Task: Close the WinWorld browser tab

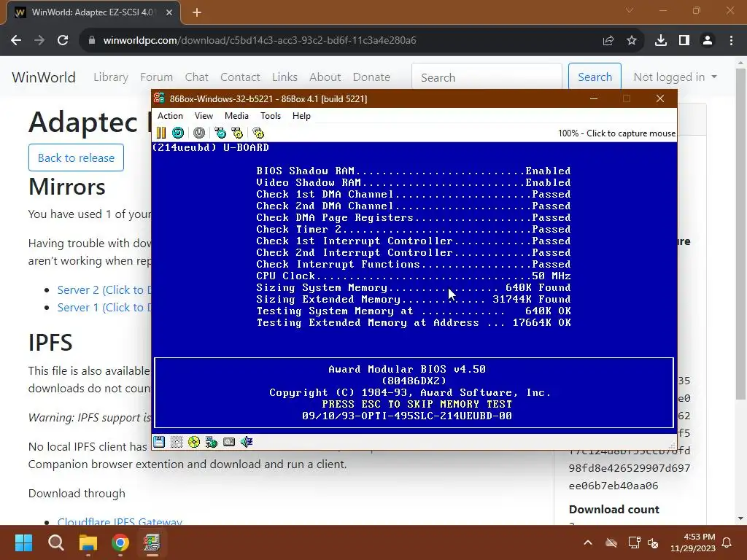Action: click(x=169, y=12)
